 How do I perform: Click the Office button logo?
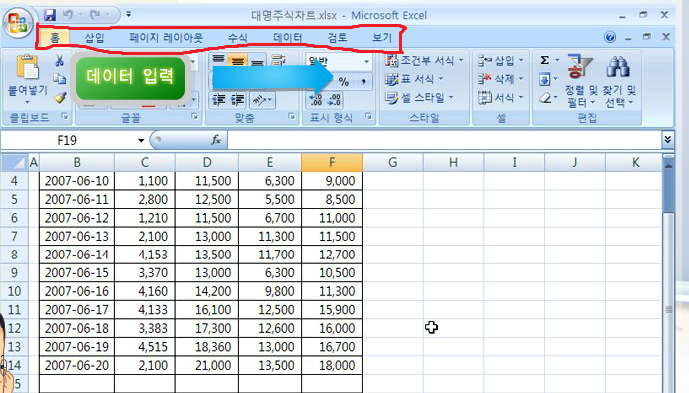18,22
